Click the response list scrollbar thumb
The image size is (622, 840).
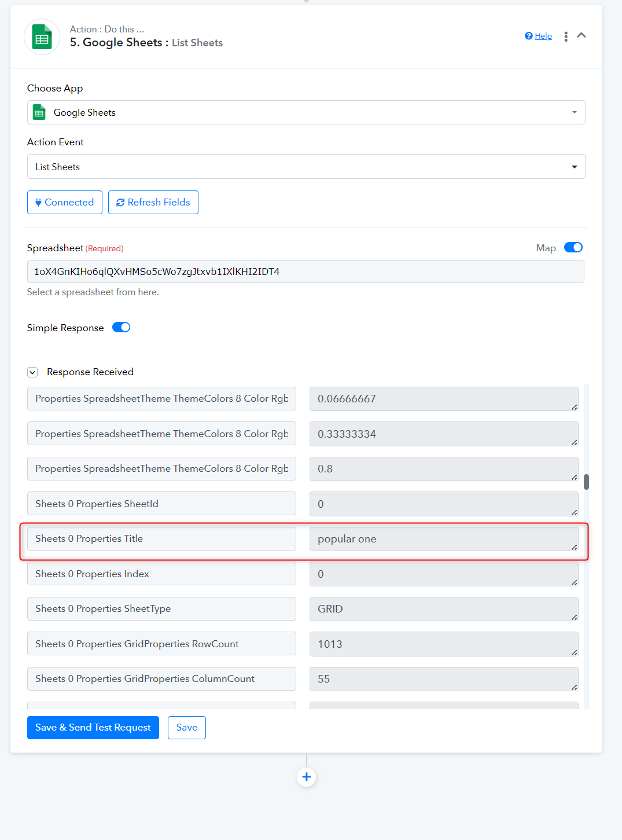[x=586, y=482]
